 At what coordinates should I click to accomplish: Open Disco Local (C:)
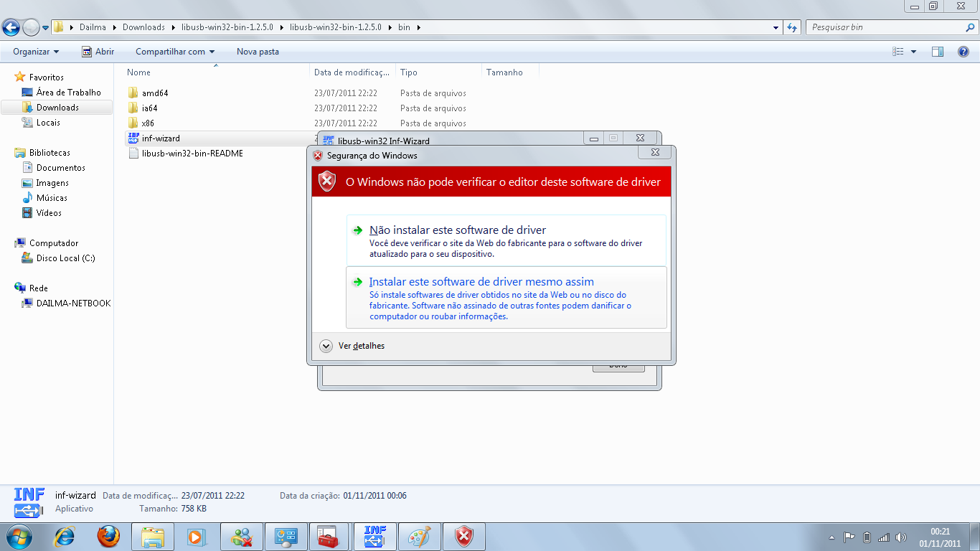pos(65,258)
